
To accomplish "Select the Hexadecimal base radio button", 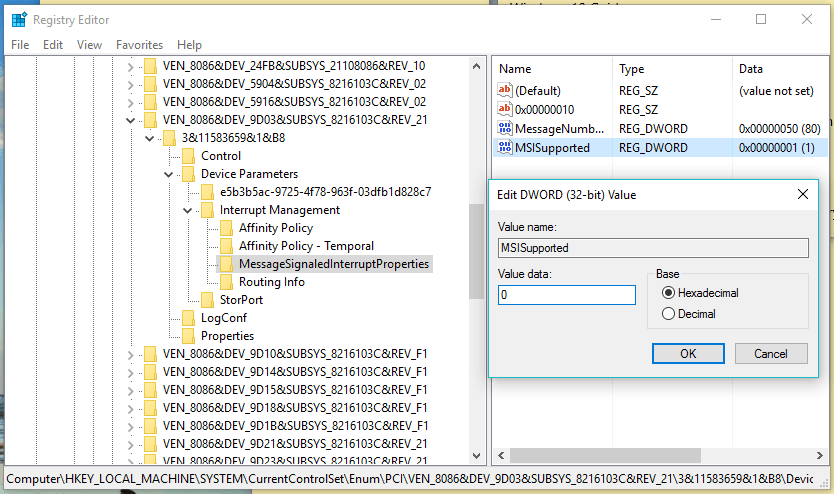I will (x=669, y=293).
